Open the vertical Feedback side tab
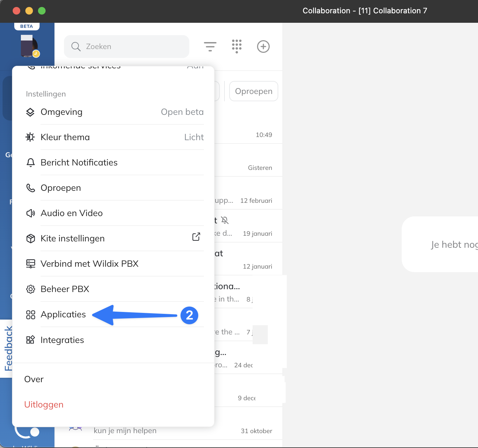Screen dimensions: 478x448 8,348
